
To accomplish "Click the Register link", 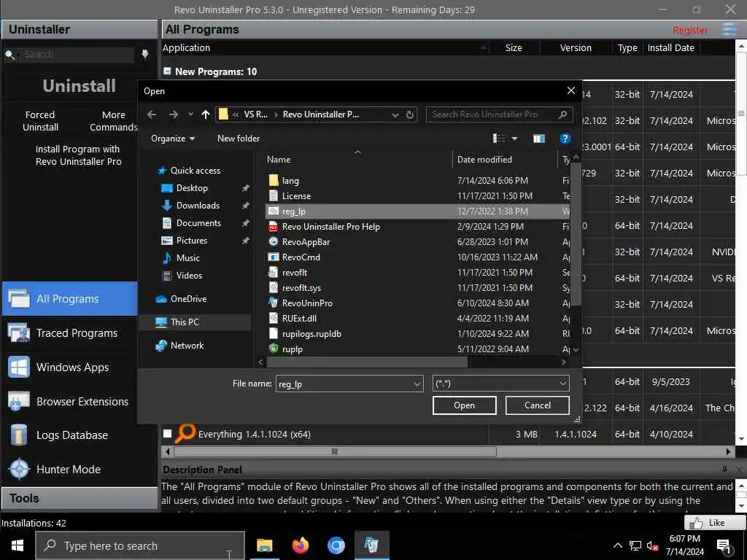I will pos(689,30).
